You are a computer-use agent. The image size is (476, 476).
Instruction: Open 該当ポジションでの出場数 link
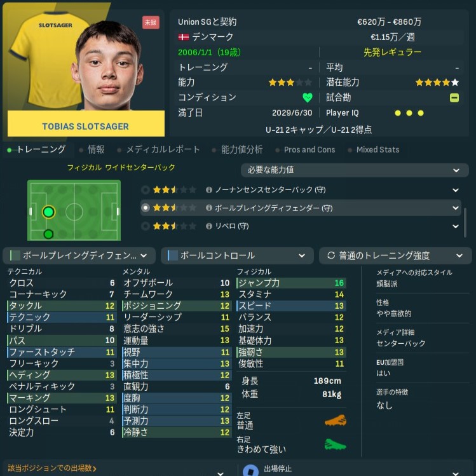[52, 468]
